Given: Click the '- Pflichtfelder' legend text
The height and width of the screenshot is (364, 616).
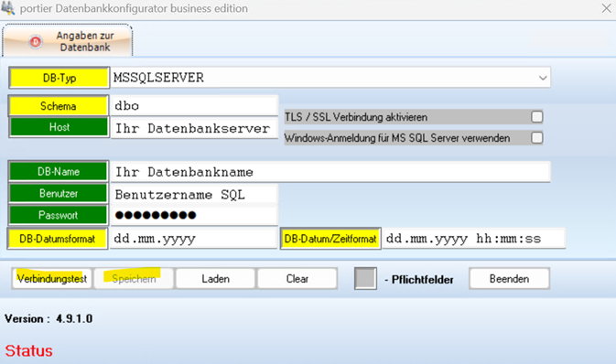Looking at the screenshot, I should [419, 280].
